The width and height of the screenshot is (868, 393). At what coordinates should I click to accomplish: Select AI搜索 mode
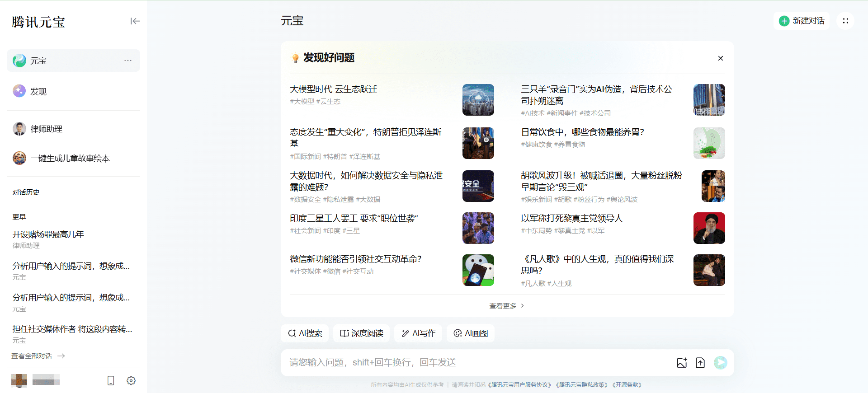[x=305, y=333]
